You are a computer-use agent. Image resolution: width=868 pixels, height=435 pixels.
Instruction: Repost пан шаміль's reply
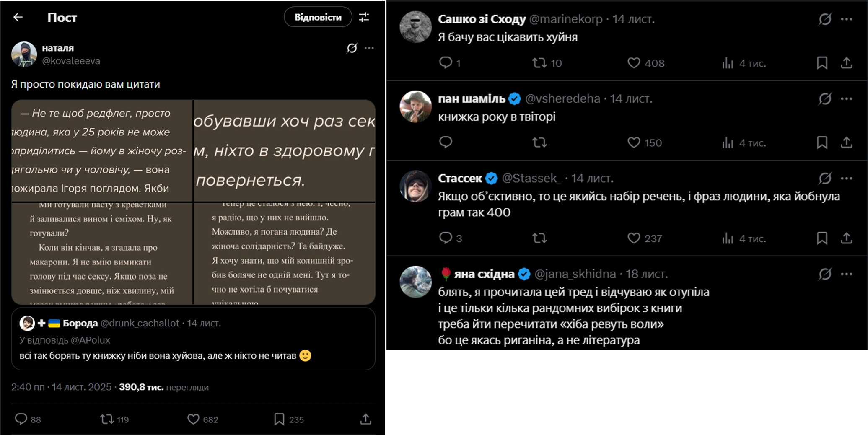[x=539, y=142]
